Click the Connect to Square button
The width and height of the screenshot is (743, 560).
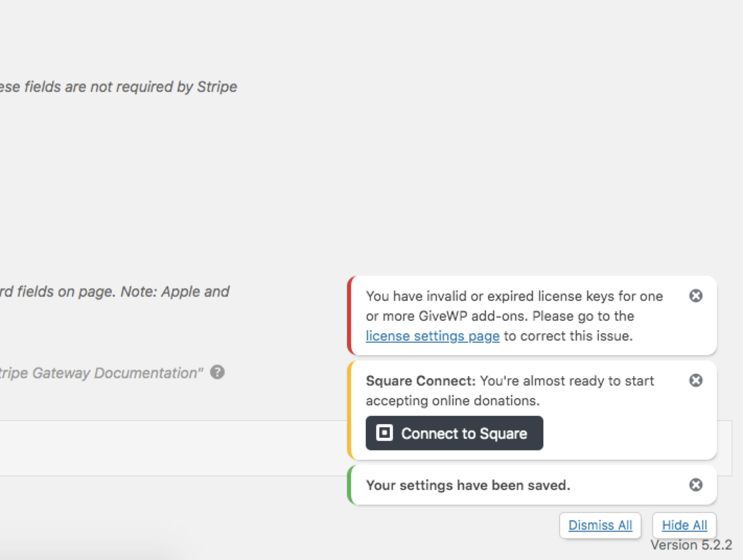click(454, 433)
